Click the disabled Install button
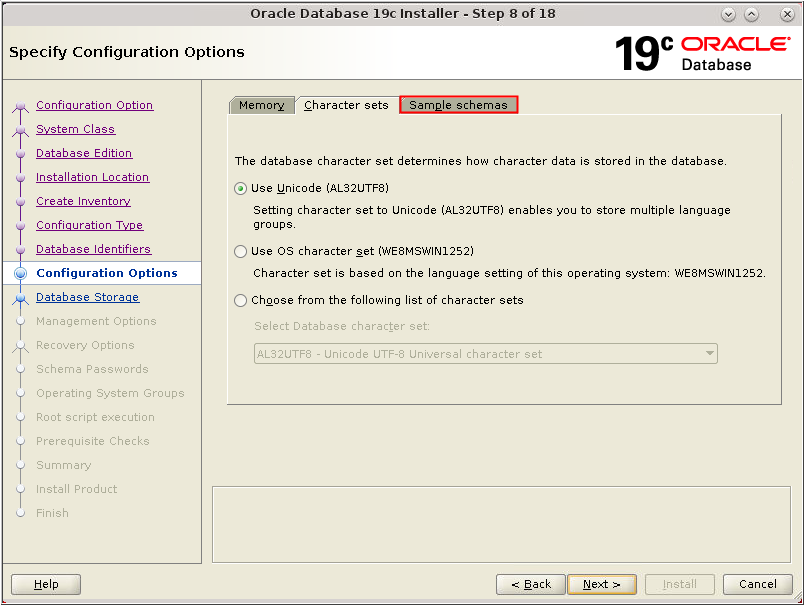The width and height of the screenshot is (804, 605). point(680,584)
